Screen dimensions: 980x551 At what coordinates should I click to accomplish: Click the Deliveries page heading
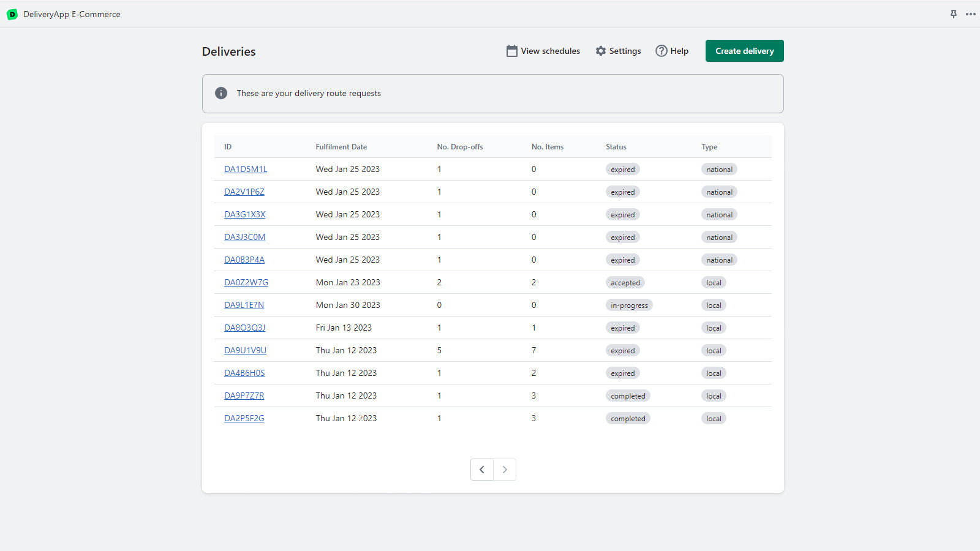coord(229,51)
